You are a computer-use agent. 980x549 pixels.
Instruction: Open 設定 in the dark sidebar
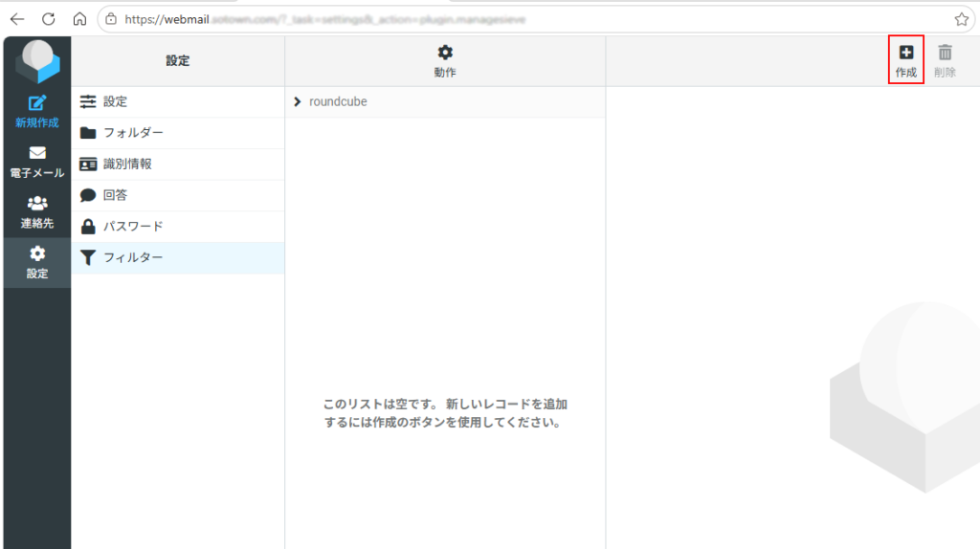tap(37, 263)
